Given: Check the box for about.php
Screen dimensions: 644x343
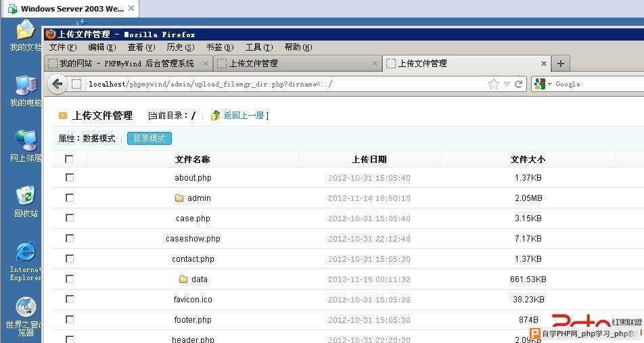Looking at the screenshot, I should click(x=70, y=177).
